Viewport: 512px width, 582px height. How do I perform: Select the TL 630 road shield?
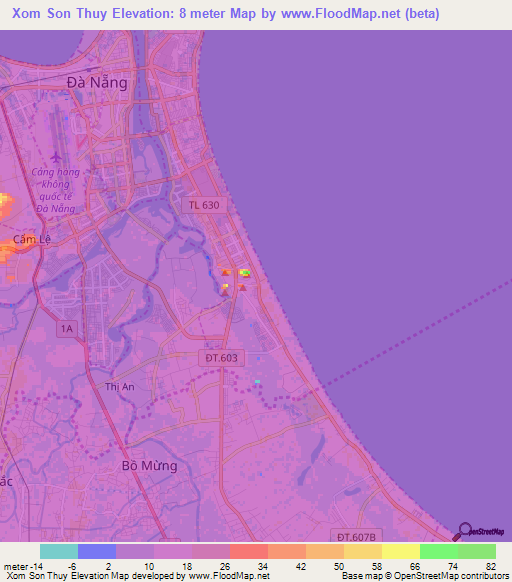click(204, 205)
